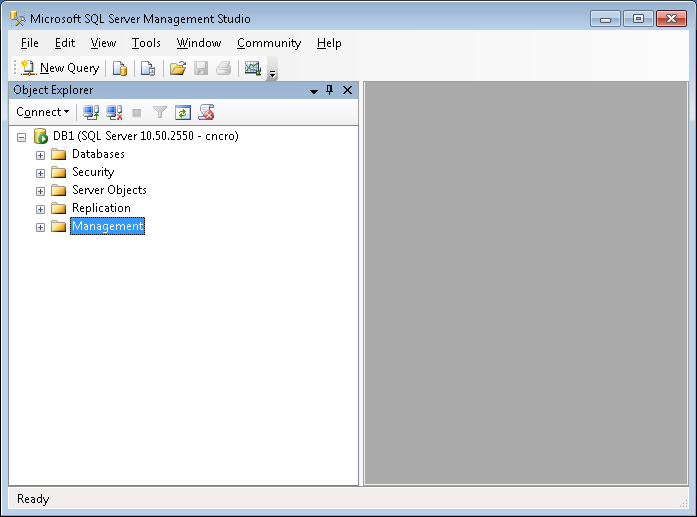697x517 pixels.
Task: Click the Filter funnel icon
Action: 160,112
